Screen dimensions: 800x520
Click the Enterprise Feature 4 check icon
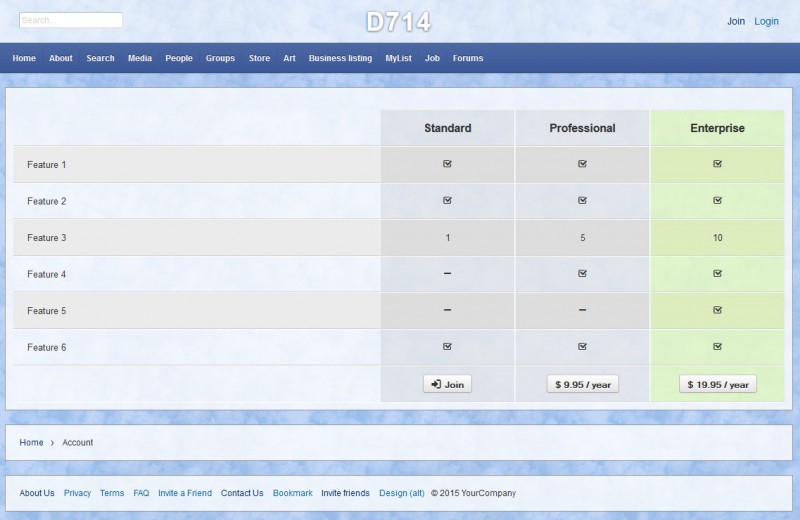717,274
